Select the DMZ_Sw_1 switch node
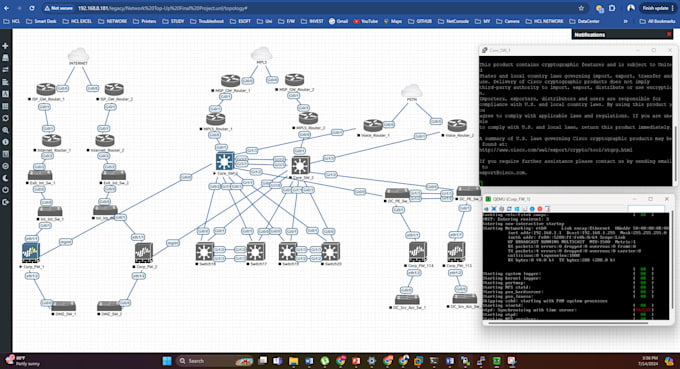 tap(63, 306)
